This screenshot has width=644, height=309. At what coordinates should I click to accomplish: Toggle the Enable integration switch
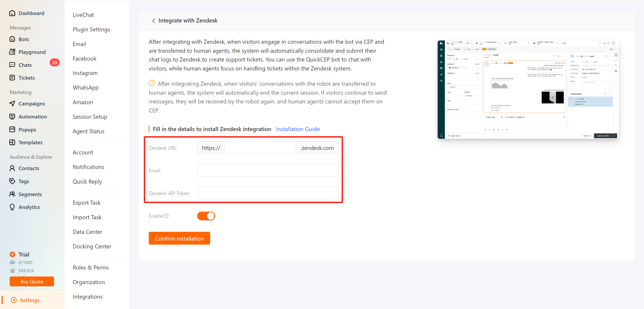tap(206, 216)
